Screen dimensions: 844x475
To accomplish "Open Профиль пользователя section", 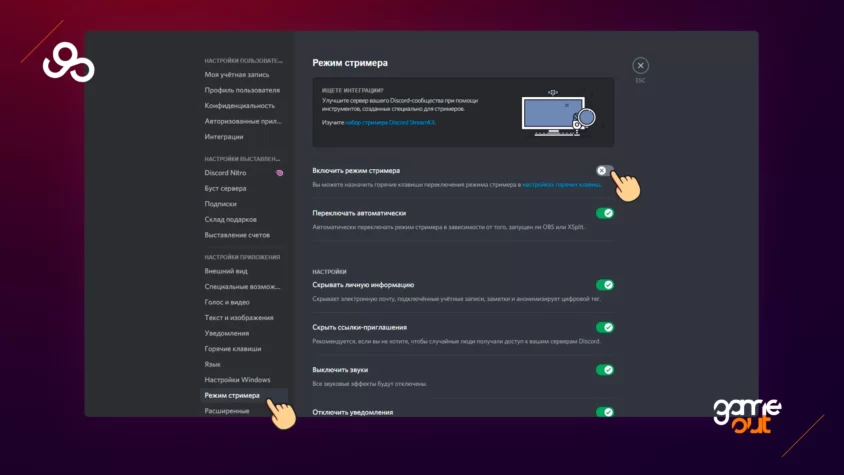I will click(x=242, y=90).
